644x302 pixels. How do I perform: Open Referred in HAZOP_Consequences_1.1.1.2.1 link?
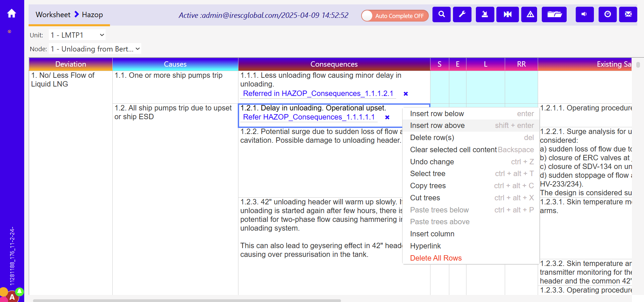318,94
